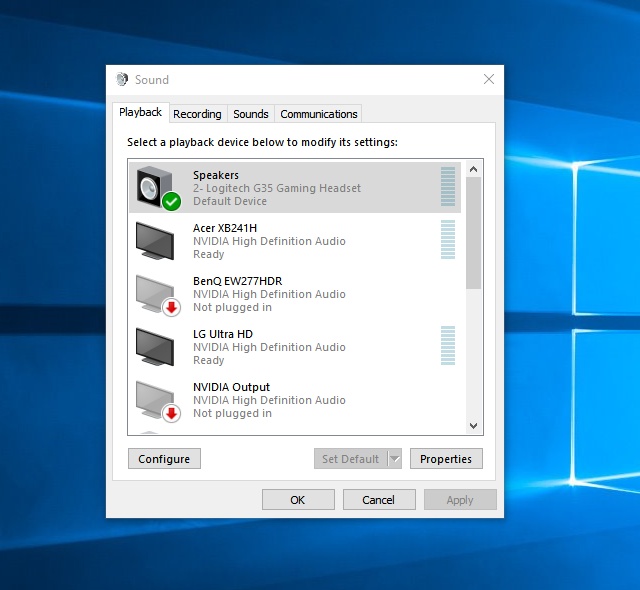The image size is (640, 590).
Task: Select the 'BenQ EW277HDR' device name
Action: (238, 281)
